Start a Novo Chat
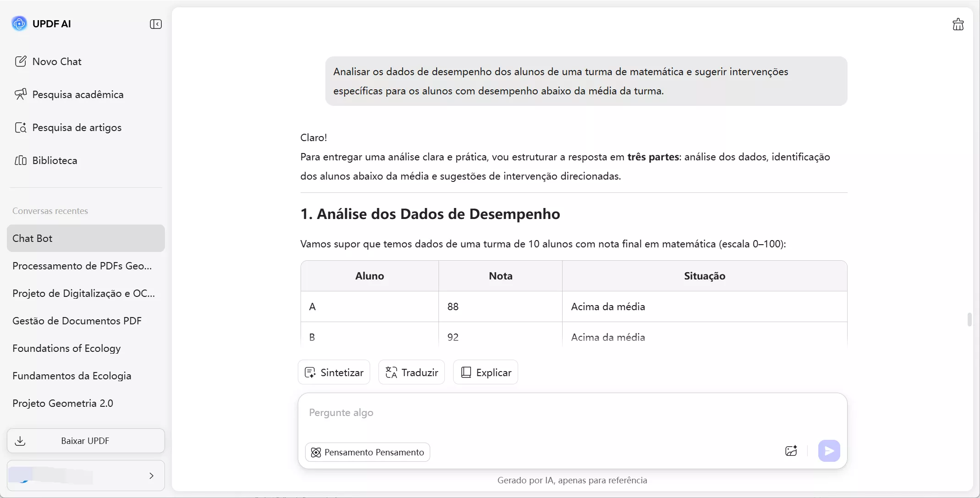Image resolution: width=980 pixels, height=498 pixels. (x=56, y=61)
